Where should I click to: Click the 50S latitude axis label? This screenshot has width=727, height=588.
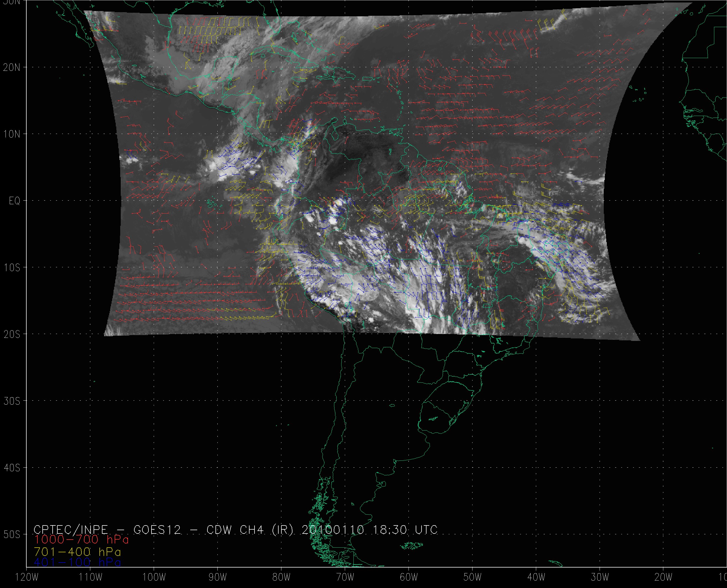point(12,535)
